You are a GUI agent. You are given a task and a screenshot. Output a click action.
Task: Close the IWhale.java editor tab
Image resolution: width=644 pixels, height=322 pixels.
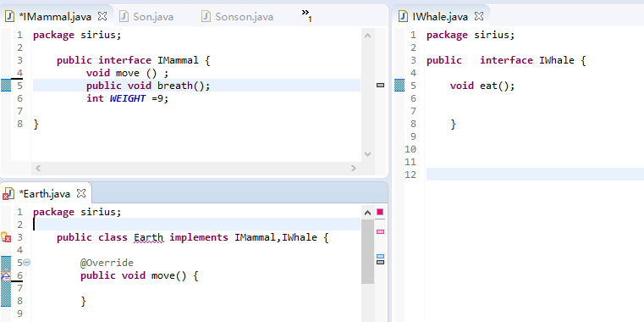coord(479,16)
